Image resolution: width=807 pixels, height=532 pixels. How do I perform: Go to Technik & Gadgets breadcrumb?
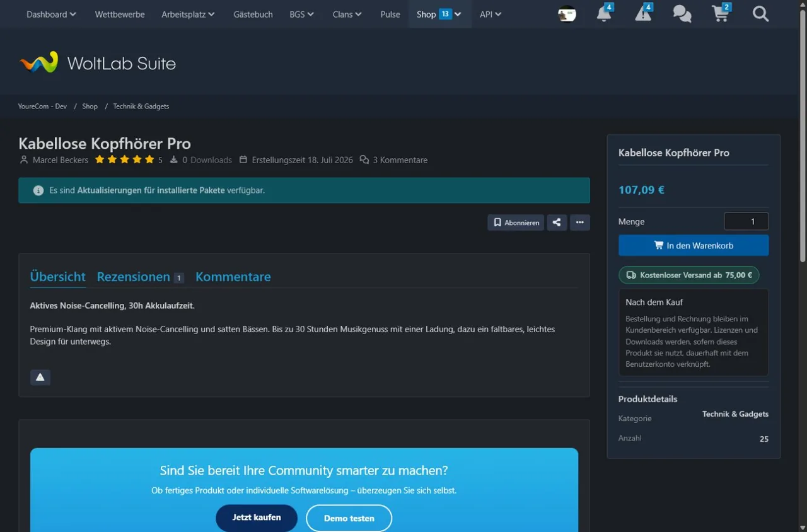point(141,107)
